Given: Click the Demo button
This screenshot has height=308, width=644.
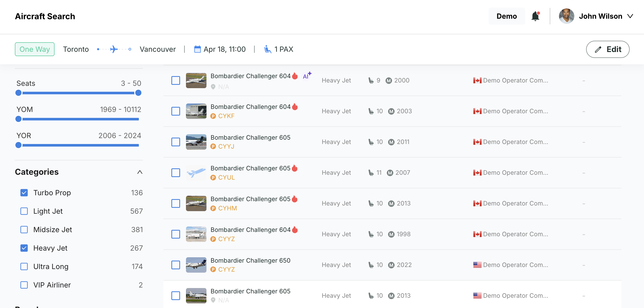Looking at the screenshot, I should 506,16.
